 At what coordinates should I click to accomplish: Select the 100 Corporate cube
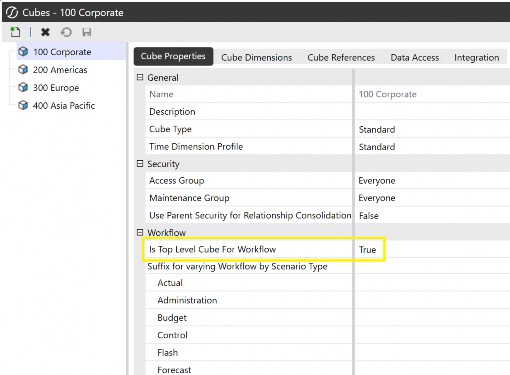coord(62,52)
